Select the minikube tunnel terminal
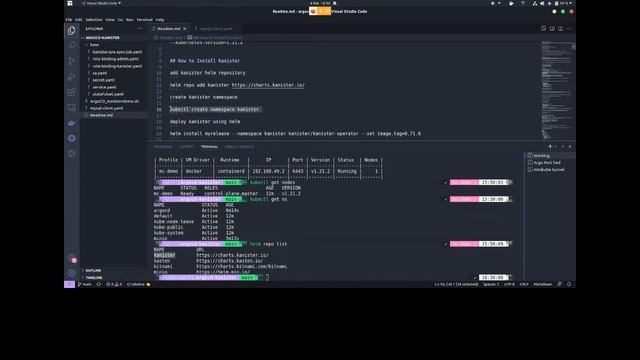This screenshot has height=360, width=640. [x=549, y=169]
